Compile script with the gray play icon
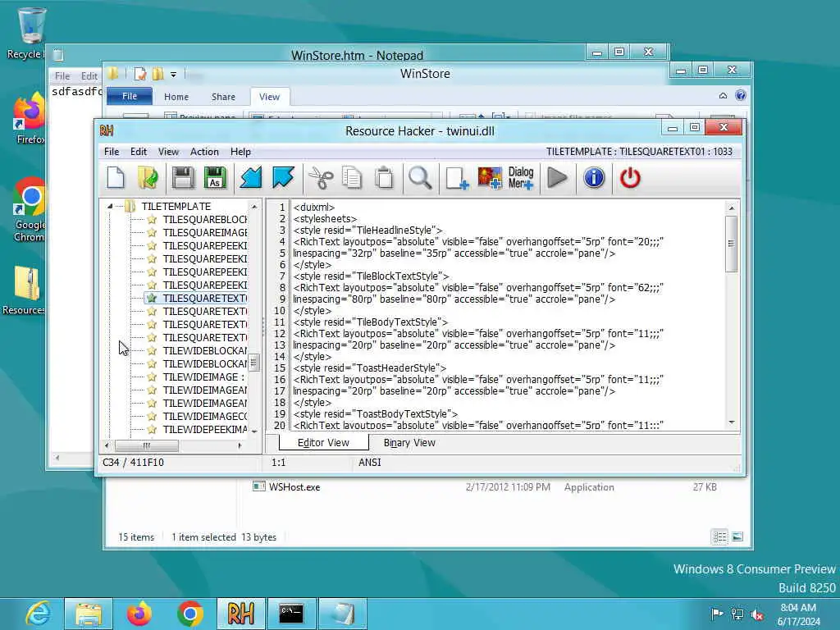The image size is (840, 630). pyautogui.click(x=557, y=178)
